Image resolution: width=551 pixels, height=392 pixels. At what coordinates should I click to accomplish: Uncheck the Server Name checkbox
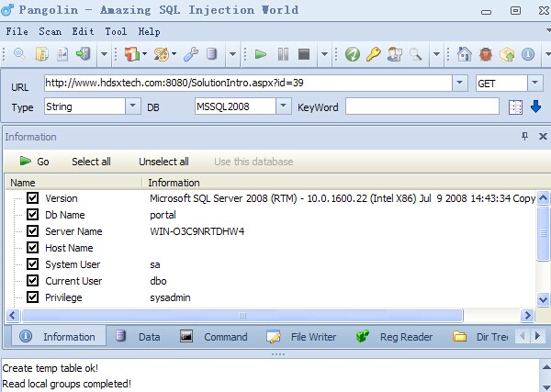[x=33, y=230]
